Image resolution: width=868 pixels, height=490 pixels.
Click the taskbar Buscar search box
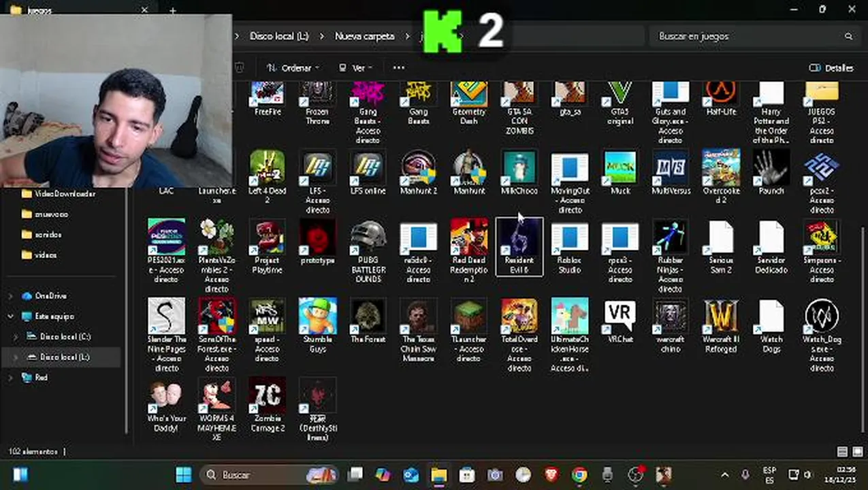point(270,474)
